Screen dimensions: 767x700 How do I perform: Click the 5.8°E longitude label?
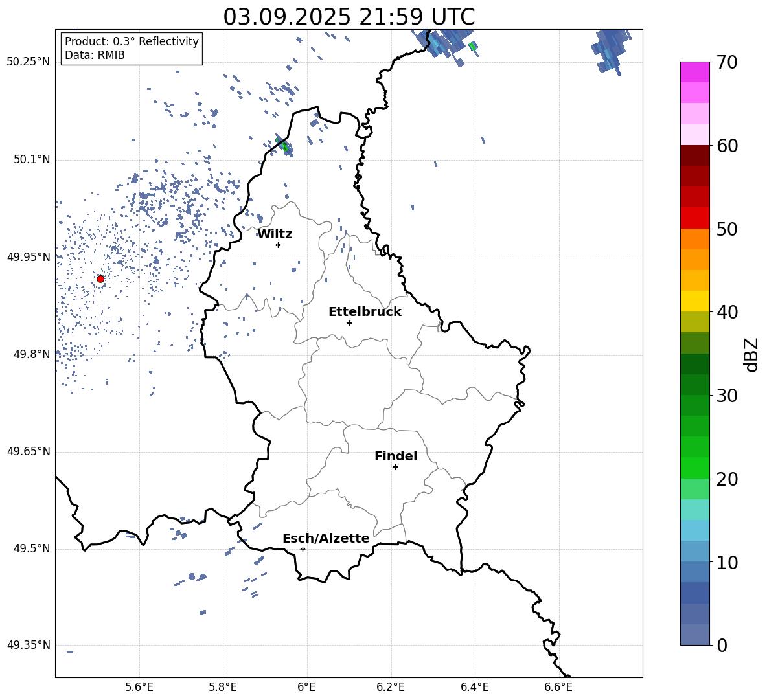tap(223, 687)
